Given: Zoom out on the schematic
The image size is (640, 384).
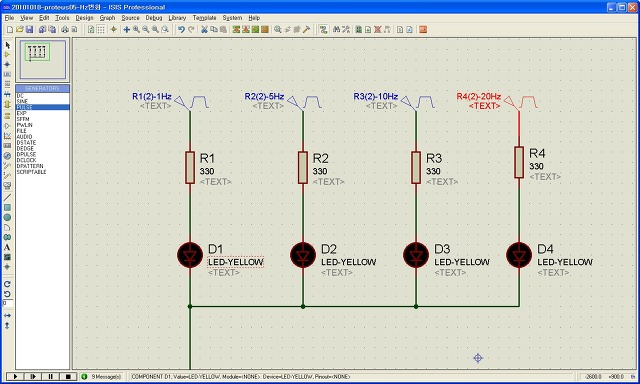Looking at the screenshot, I should coord(146,29).
